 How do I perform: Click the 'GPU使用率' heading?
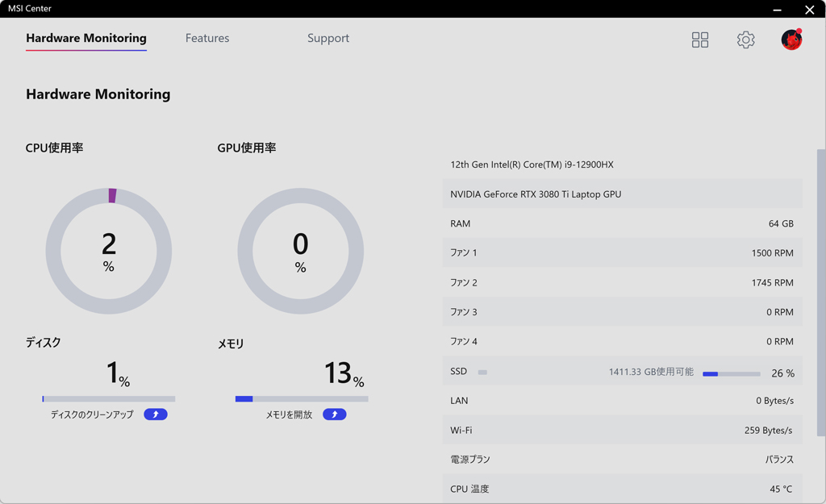point(247,148)
